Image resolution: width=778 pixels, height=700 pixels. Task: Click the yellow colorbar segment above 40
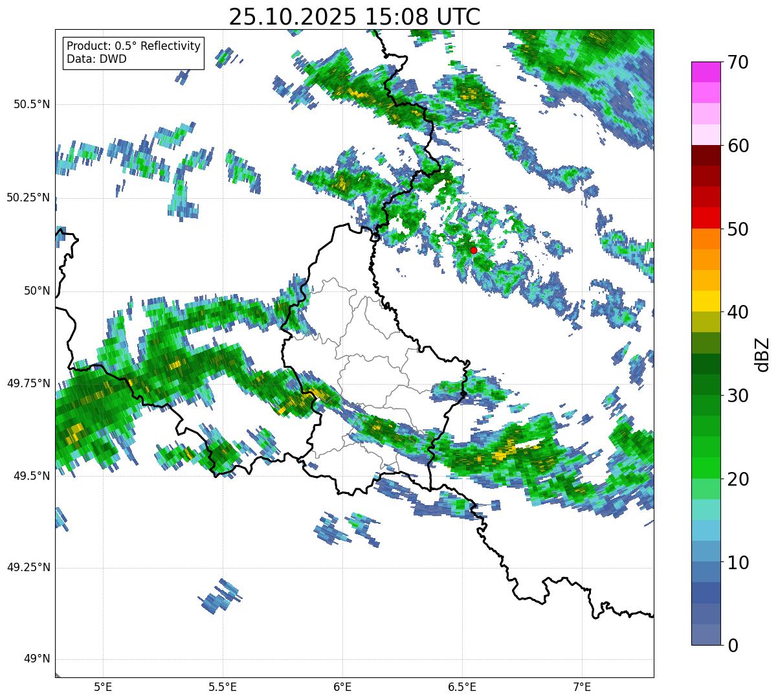click(706, 302)
